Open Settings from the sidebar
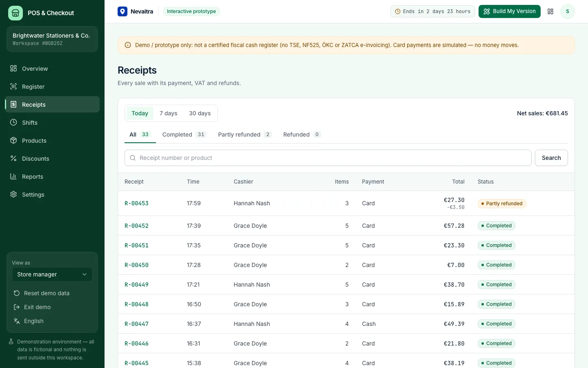The width and height of the screenshot is (588, 368). tap(52, 194)
